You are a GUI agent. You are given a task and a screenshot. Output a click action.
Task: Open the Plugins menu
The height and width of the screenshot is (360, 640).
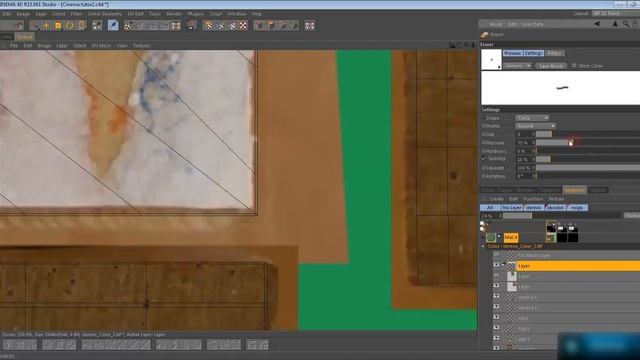[196, 14]
